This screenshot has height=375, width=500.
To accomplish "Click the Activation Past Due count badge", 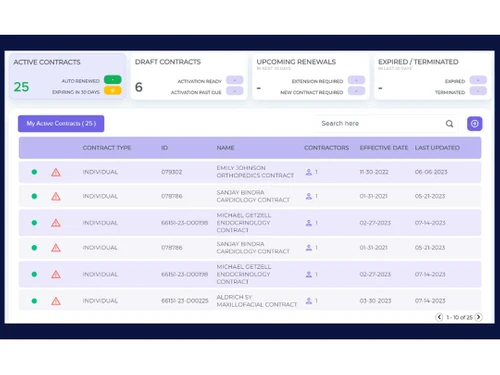I will pyautogui.click(x=235, y=91).
